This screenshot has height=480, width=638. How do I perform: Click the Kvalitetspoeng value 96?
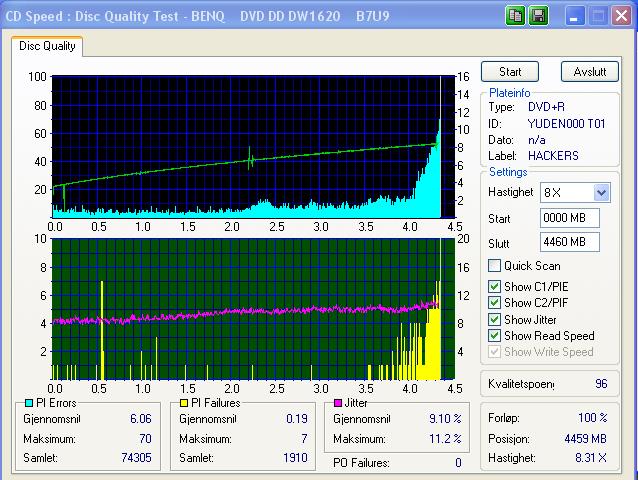pos(601,384)
